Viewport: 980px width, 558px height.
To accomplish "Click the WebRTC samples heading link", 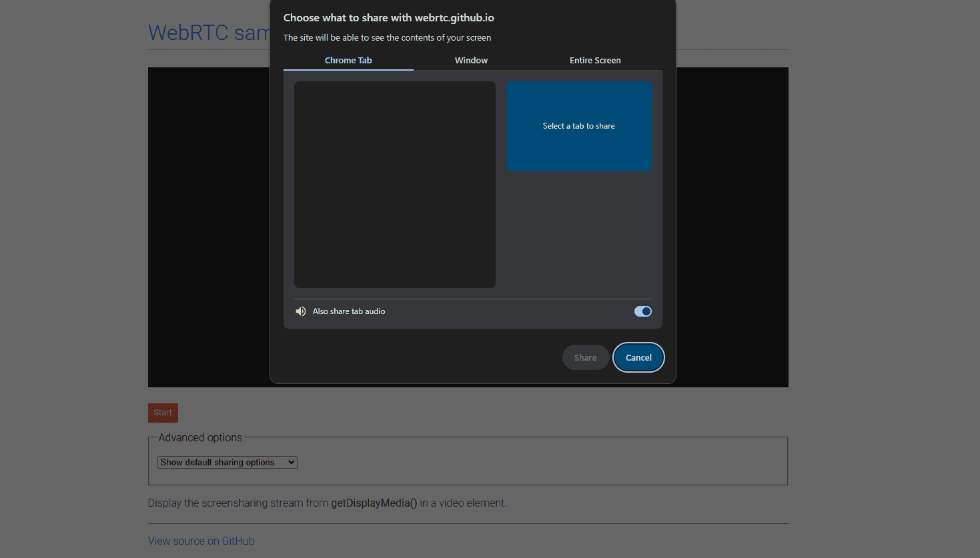I will 209,33.
